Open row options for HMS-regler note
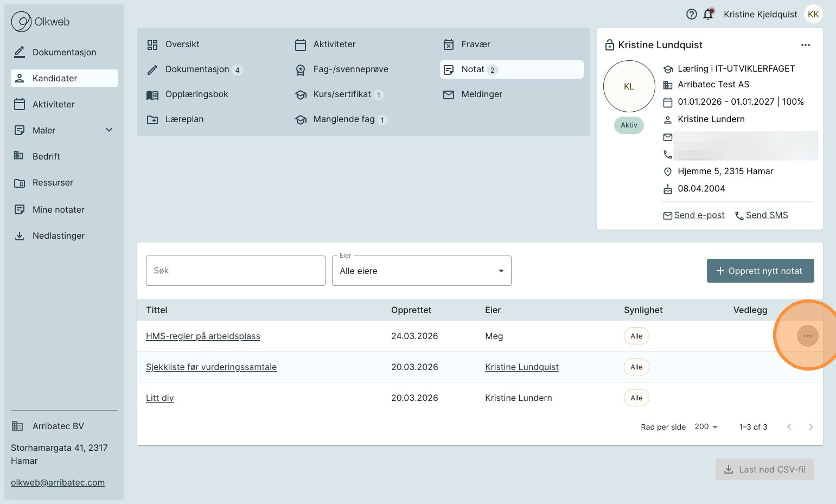 pos(807,336)
